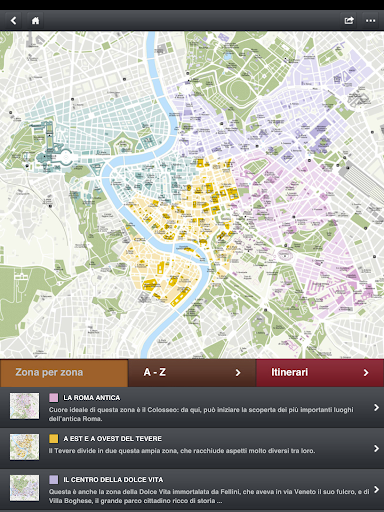Click the chevron on the Itinerari tab

tap(366, 373)
